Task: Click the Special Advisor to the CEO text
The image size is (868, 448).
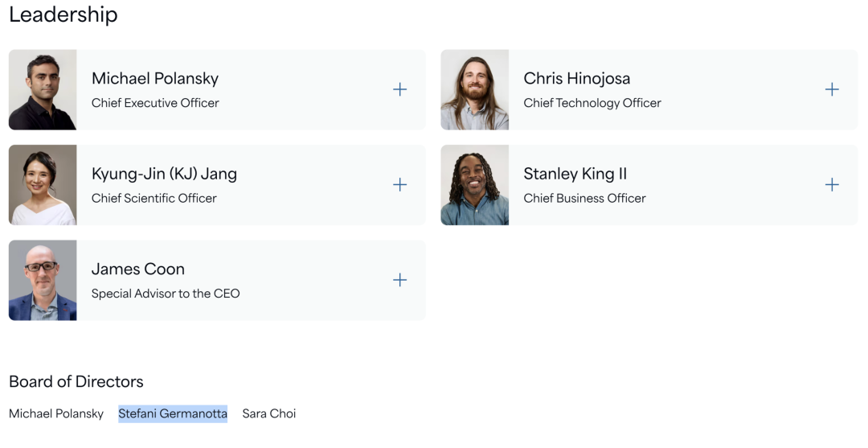Action: [x=166, y=294]
